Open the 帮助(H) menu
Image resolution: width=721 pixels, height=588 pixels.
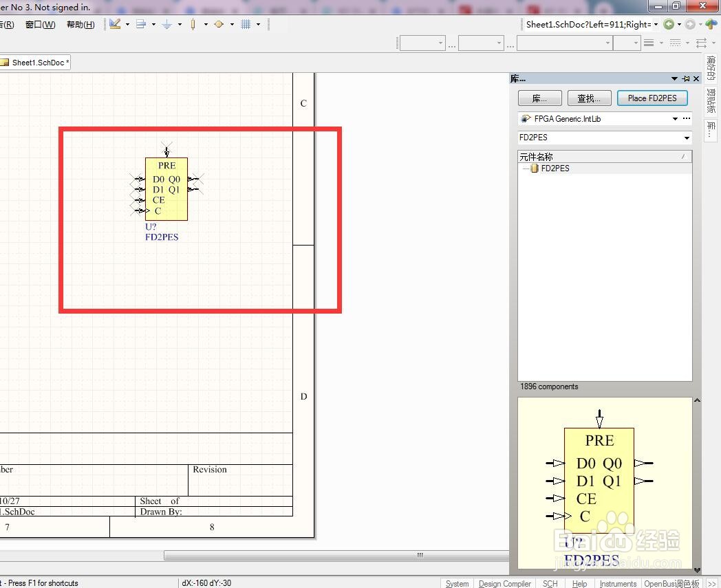click(81, 24)
